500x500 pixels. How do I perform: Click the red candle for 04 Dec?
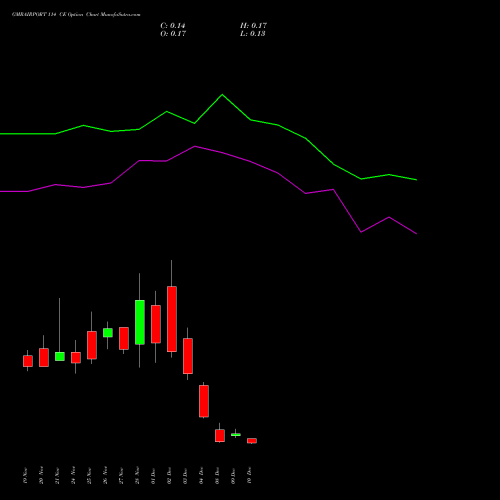[x=204, y=401]
